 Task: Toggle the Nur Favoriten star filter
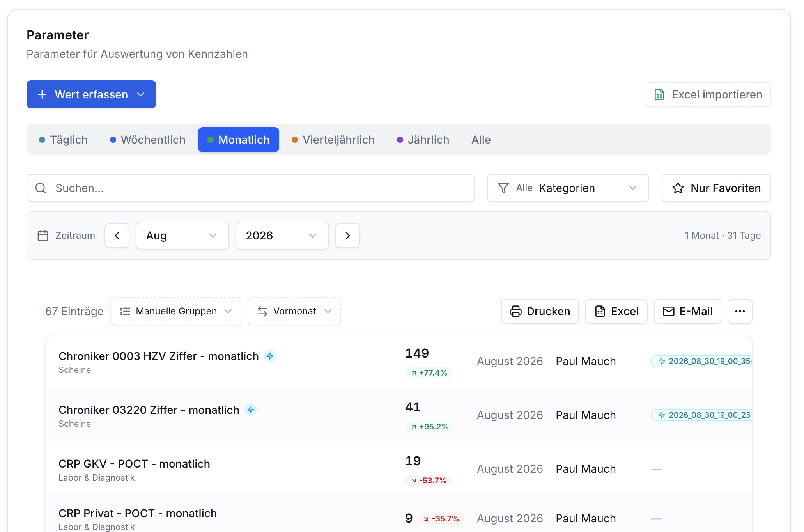click(x=716, y=188)
